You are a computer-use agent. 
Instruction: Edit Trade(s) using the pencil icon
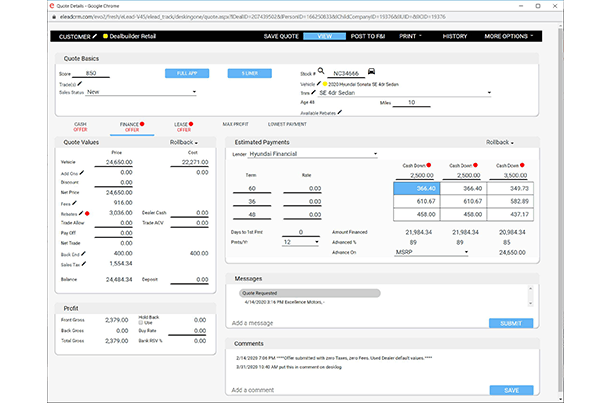coord(80,83)
